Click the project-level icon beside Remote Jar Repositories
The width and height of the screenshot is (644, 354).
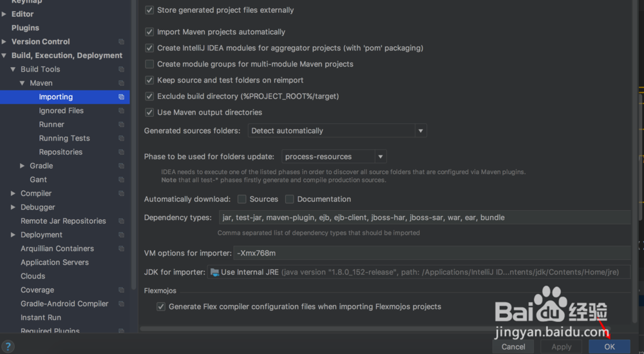point(121,221)
